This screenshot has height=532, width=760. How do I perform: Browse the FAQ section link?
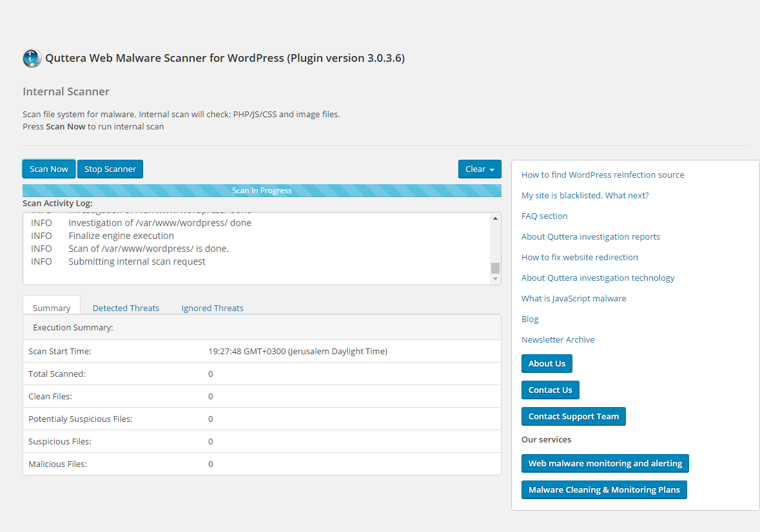point(544,216)
